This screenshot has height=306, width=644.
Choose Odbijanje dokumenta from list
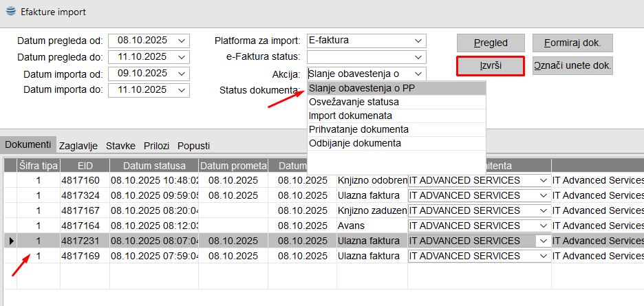354,143
